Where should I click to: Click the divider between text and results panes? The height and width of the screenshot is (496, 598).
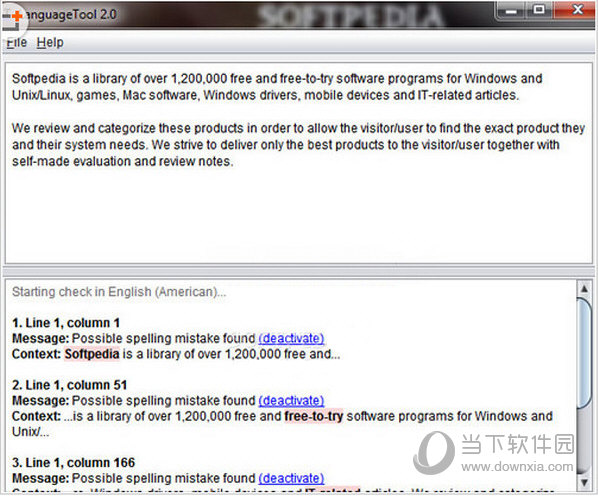pos(298,271)
